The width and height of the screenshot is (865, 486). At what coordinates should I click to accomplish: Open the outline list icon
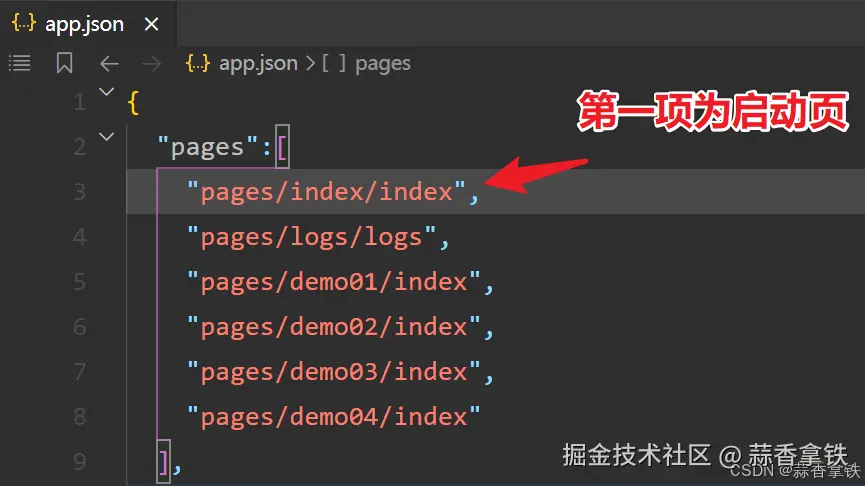click(20, 63)
